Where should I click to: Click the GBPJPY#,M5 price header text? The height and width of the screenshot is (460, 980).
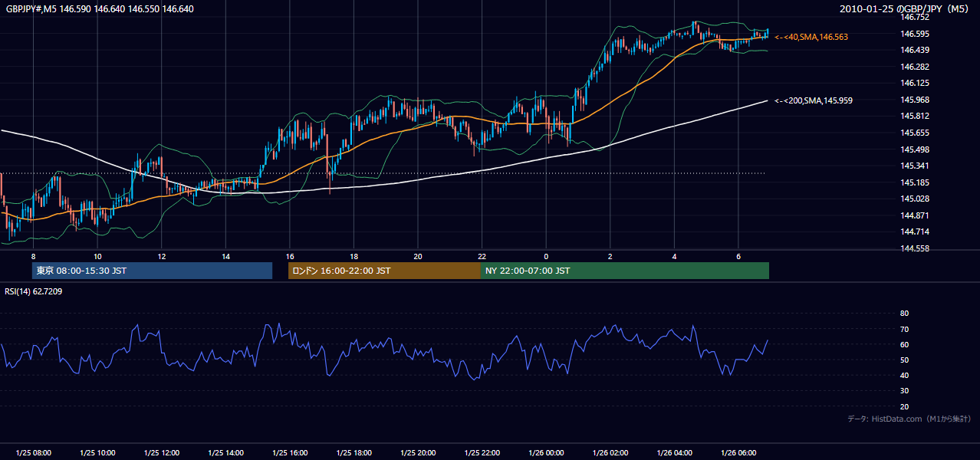tap(100, 9)
